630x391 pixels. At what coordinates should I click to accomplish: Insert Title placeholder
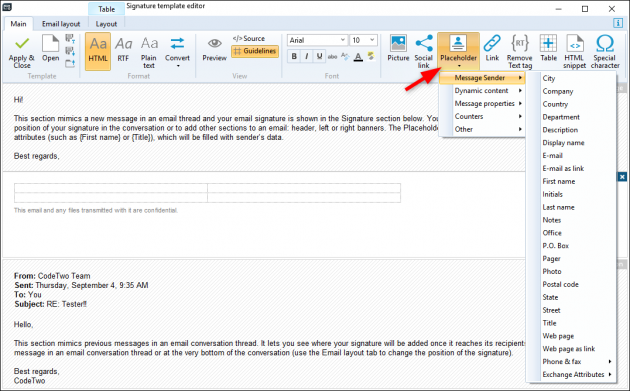(571, 323)
